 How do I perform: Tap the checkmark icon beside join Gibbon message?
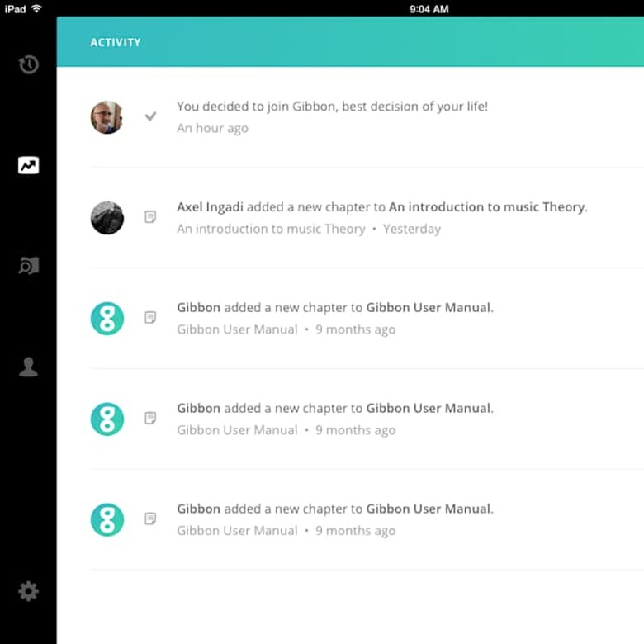[150, 116]
